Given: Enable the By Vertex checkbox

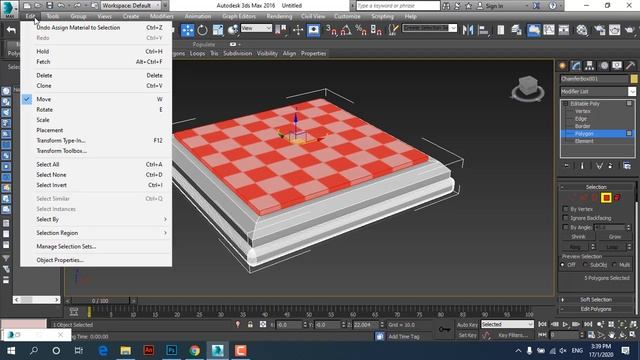Looking at the screenshot, I should (x=565, y=209).
